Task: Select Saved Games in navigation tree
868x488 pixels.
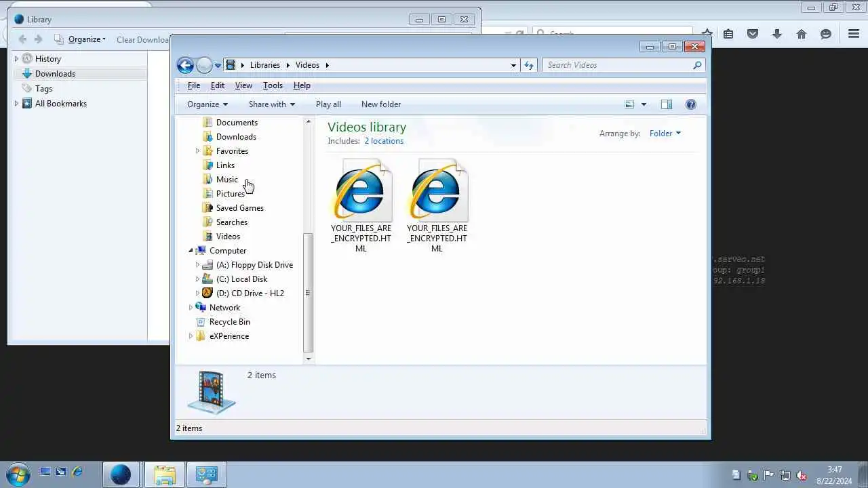Action: point(240,208)
